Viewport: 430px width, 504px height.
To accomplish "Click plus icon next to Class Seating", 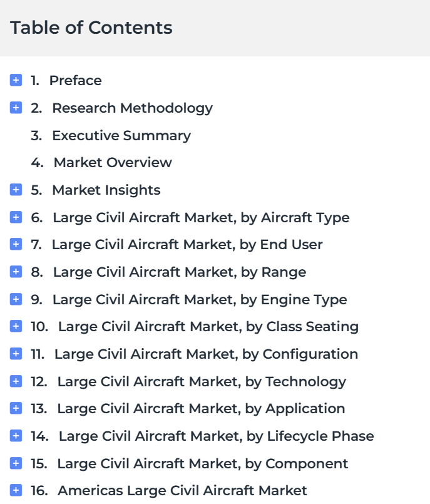I will pyautogui.click(x=16, y=326).
